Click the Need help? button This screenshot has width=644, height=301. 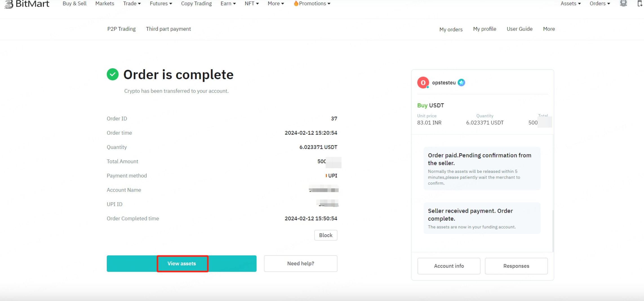[x=301, y=264]
